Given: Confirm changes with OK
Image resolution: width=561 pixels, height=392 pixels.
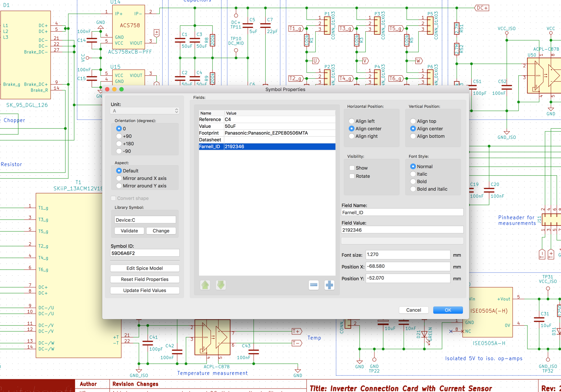Looking at the screenshot, I should coord(448,310).
